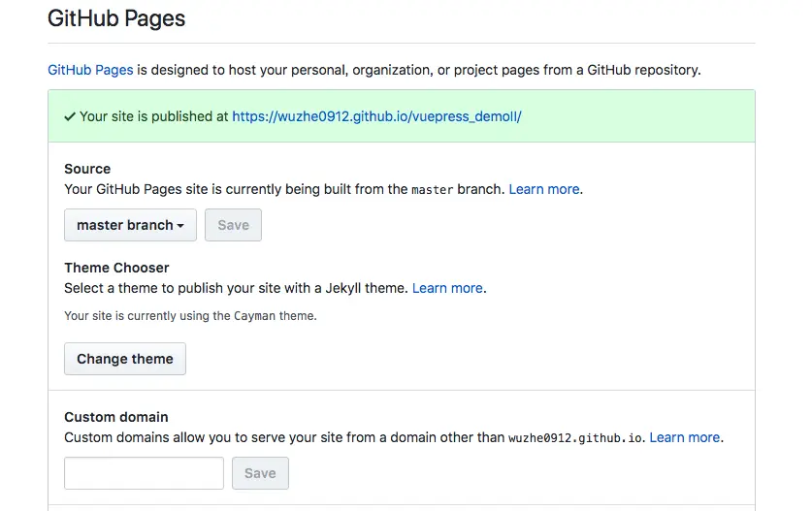812x511 pixels.
Task: Follow the blue GitHub Pages link
Action: (90, 70)
